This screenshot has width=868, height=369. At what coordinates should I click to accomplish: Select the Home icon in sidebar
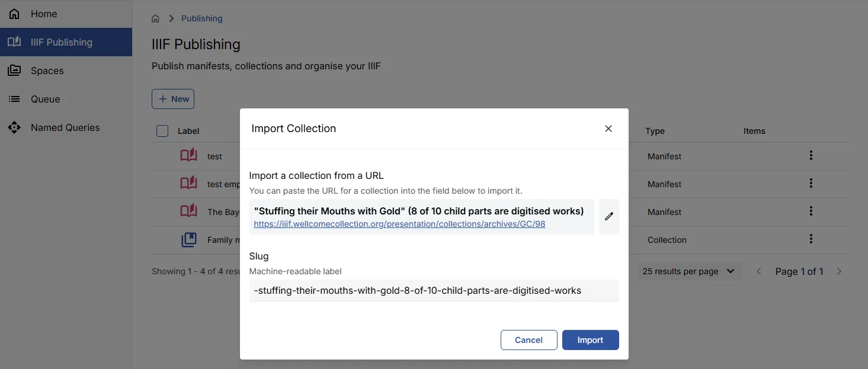tap(14, 13)
